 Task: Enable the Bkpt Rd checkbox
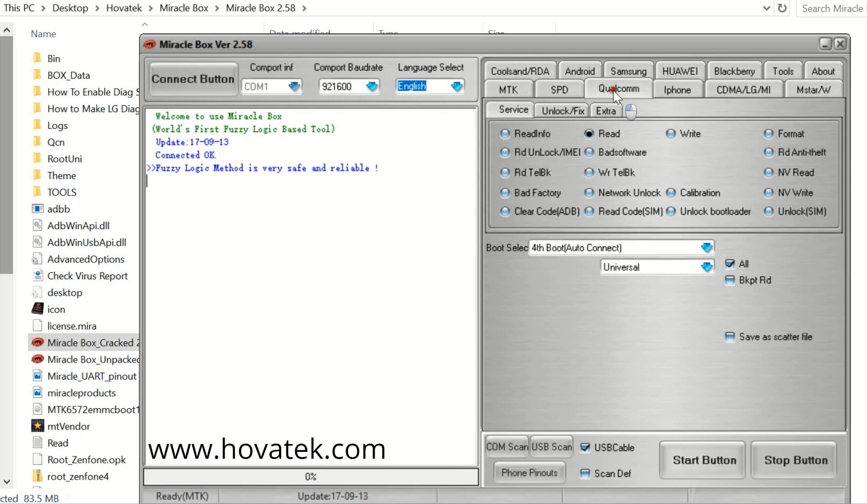730,280
